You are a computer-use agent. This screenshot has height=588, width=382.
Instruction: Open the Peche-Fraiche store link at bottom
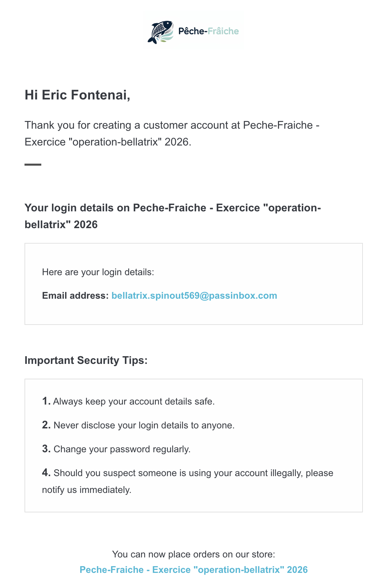tap(194, 570)
